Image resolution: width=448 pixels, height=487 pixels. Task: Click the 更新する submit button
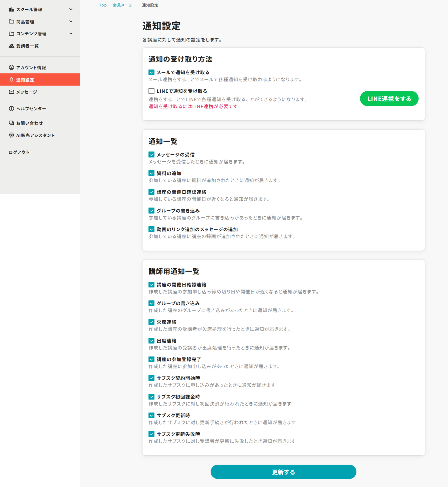pos(283,472)
